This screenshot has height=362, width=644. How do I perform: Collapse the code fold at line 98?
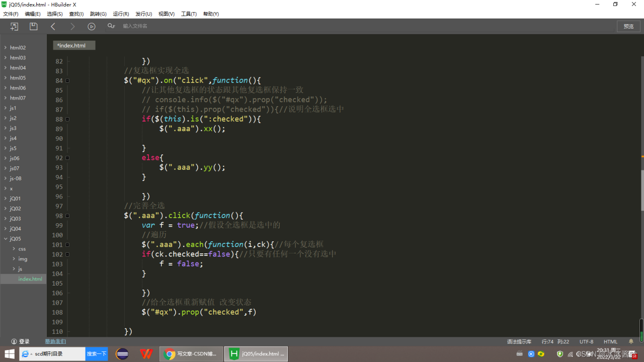pyautogui.click(x=67, y=216)
